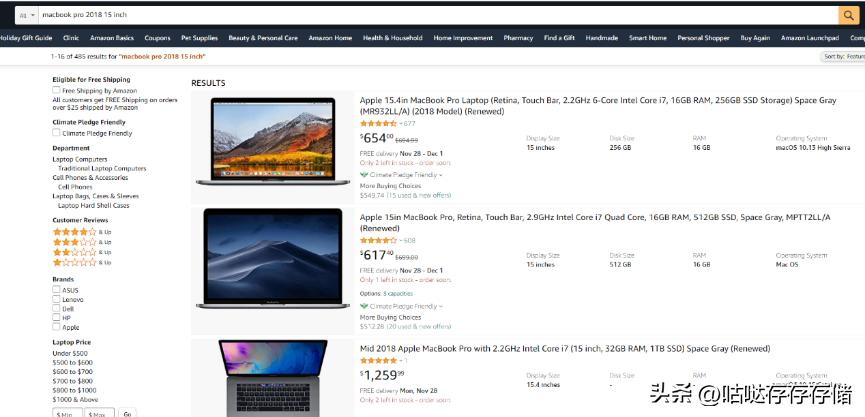This screenshot has width=865, height=417.
Task: Click first product's star rating
Action: (378, 124)
